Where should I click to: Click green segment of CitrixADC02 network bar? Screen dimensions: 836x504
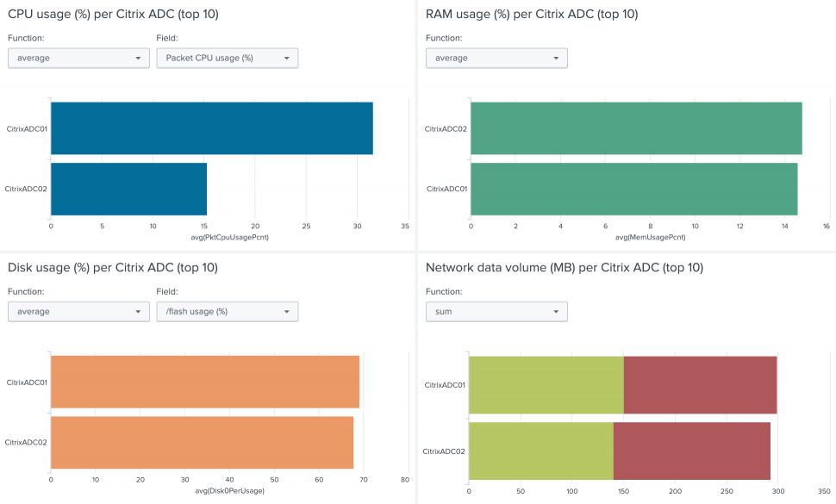(541, 451)
